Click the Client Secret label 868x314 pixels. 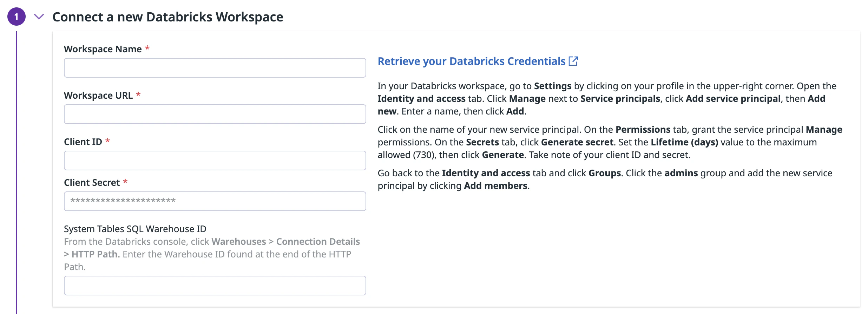click(x=92, y=183)
